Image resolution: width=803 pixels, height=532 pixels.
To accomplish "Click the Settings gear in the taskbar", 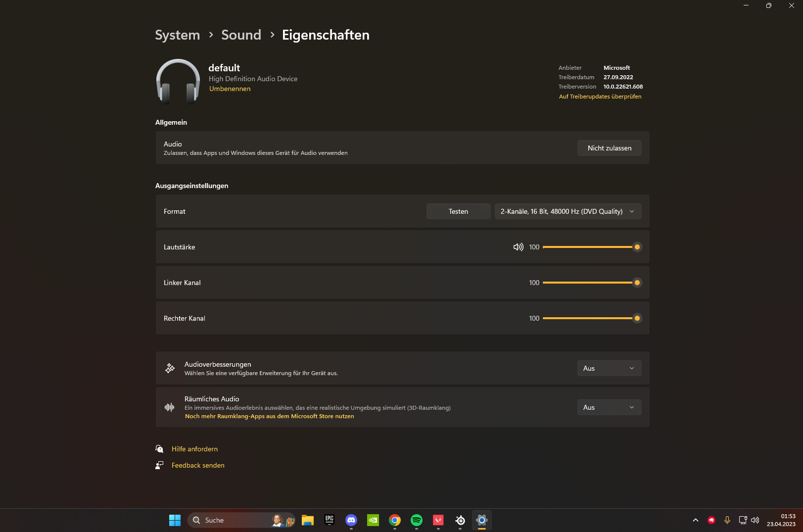I will point(482,520).
